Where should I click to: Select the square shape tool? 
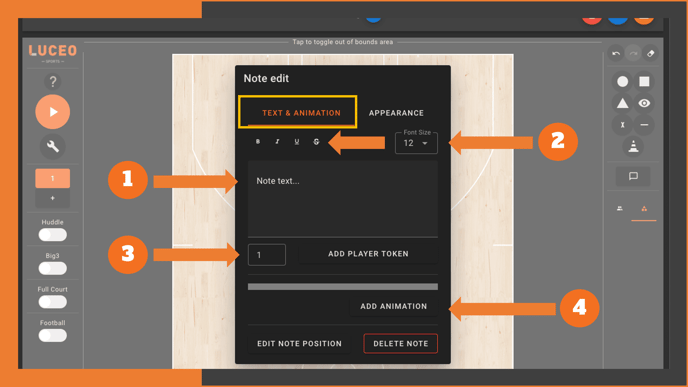click(x=644, y=82)
